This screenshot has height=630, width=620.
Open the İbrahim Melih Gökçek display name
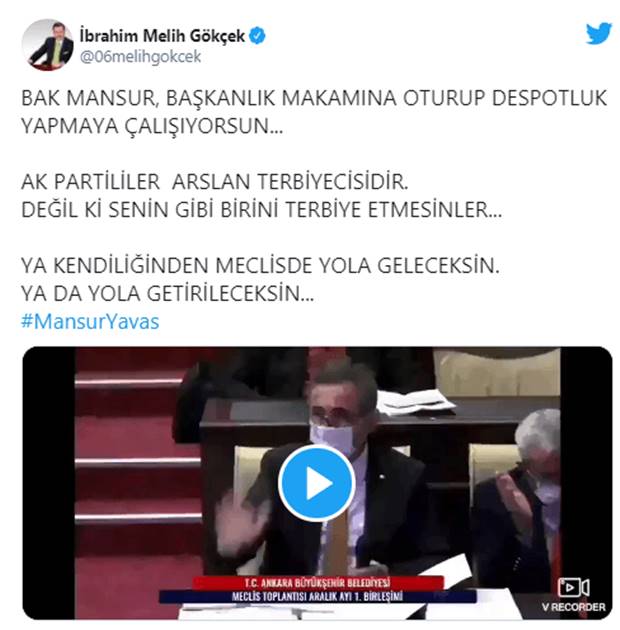tap(162, 36)
